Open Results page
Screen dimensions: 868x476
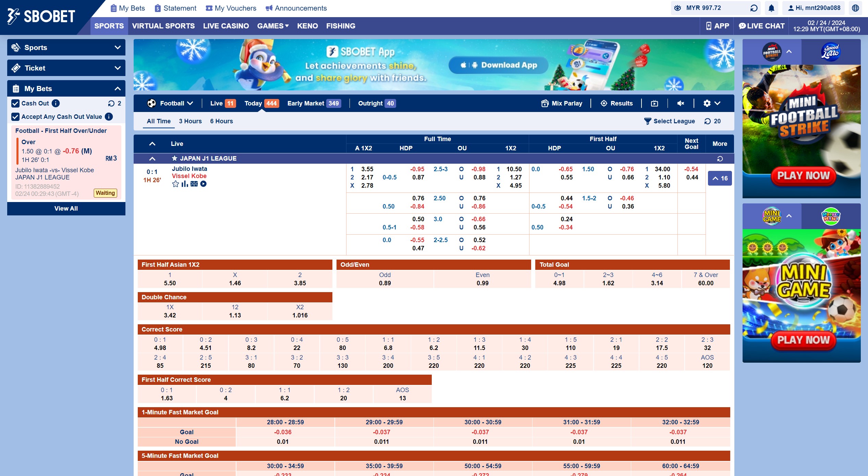point(617,103)
